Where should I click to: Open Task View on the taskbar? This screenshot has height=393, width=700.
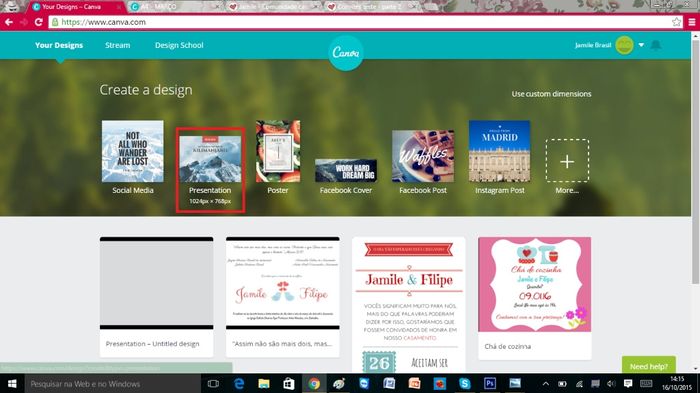[x=213, y=384]
